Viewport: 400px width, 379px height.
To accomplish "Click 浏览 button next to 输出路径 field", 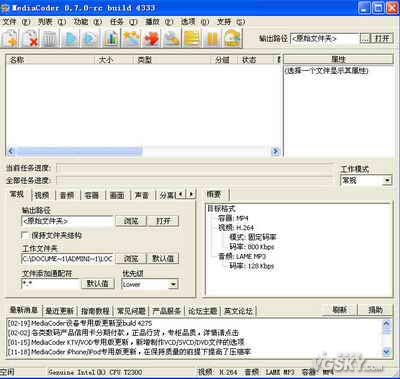I will click(131, 221).
